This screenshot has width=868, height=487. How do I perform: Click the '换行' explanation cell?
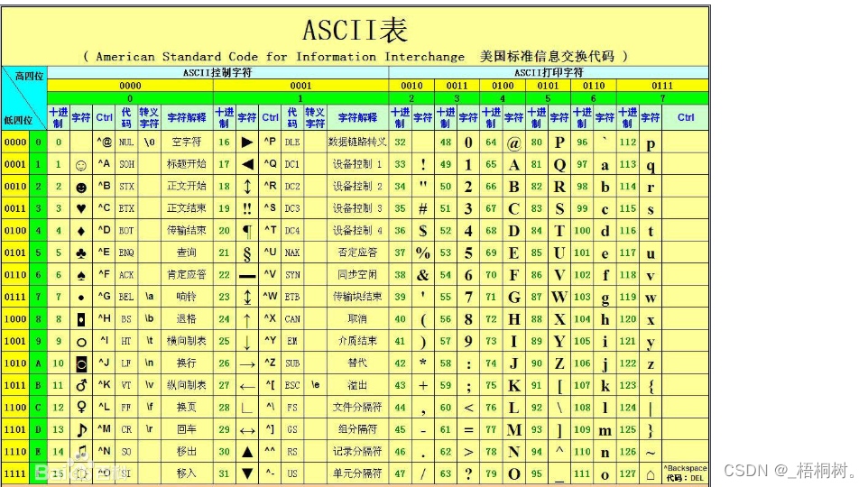point(187,363)
